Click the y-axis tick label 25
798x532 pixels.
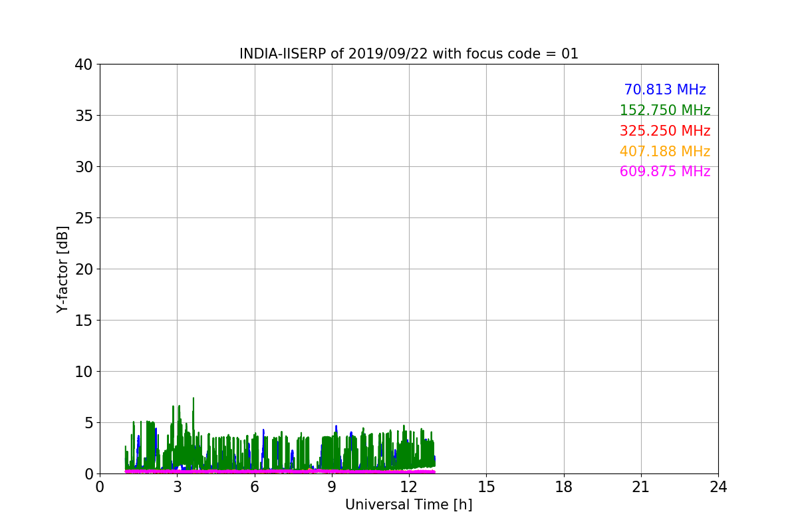[x=84, y=218]
